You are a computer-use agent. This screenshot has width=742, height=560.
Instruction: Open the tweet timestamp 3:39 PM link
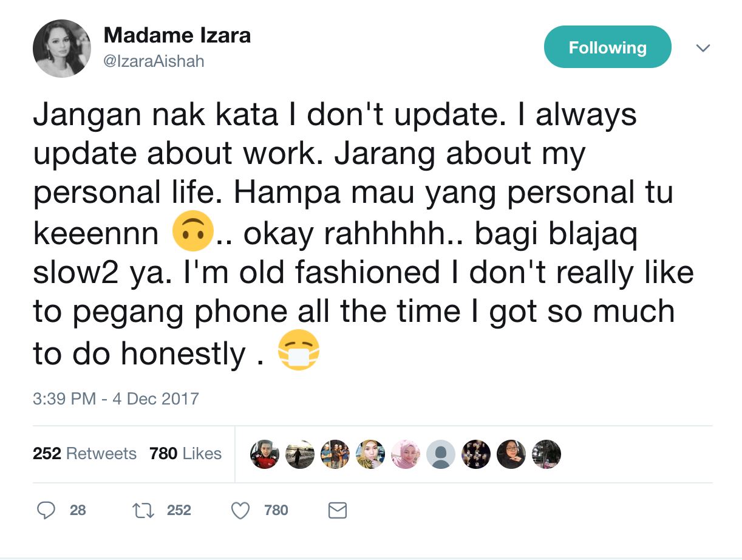117,399
